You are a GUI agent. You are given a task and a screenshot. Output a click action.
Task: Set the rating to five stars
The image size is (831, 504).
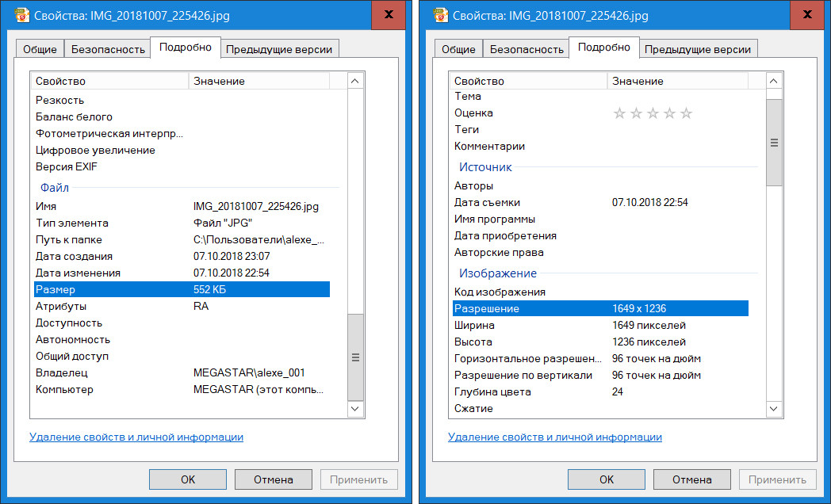pyautogui.click(x=686, y=113)
